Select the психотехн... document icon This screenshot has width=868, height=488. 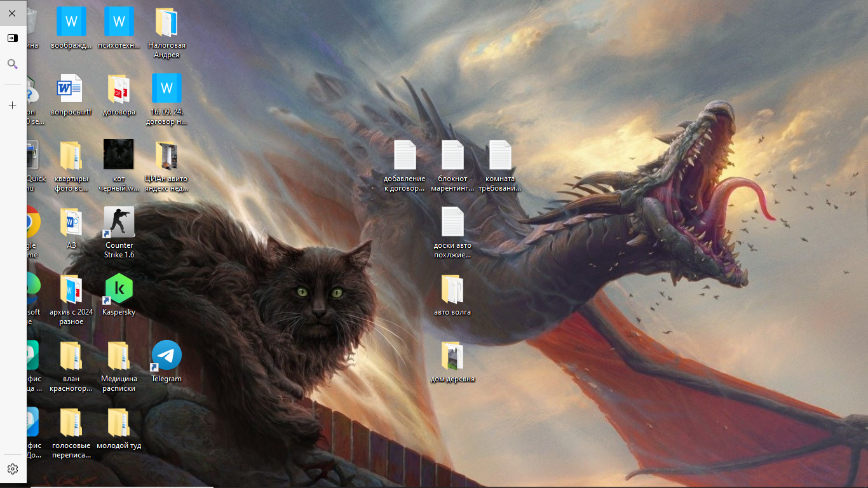(x=119, y=22)
